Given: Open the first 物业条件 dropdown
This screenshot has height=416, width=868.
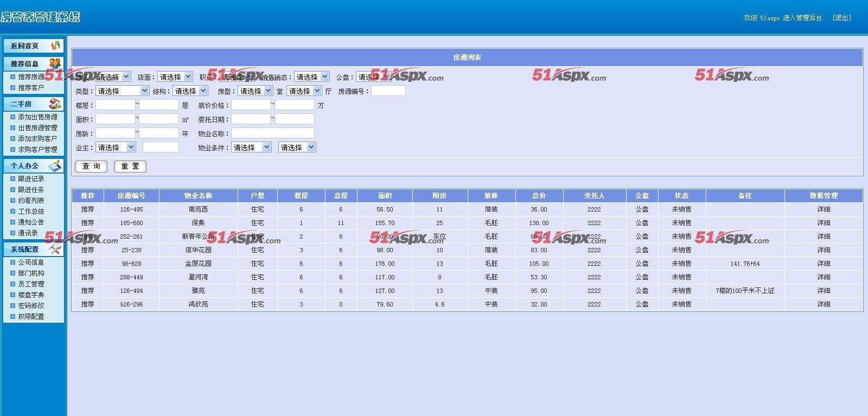Looking at the screenshot, I should [251, 148].
